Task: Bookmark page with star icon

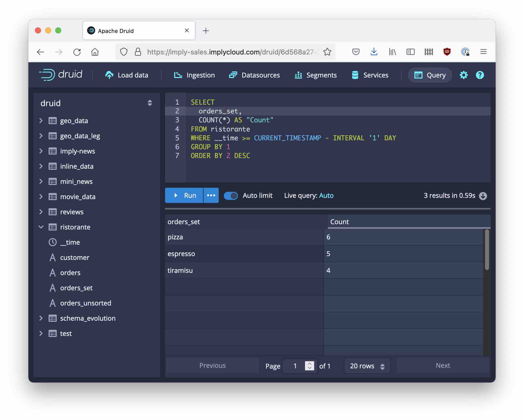Action: pos(327,52)
